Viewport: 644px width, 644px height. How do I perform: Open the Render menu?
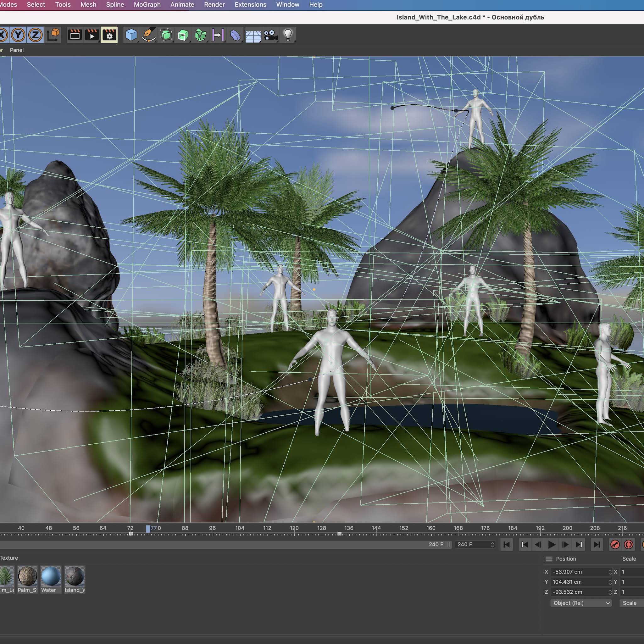tap(214, 5)
